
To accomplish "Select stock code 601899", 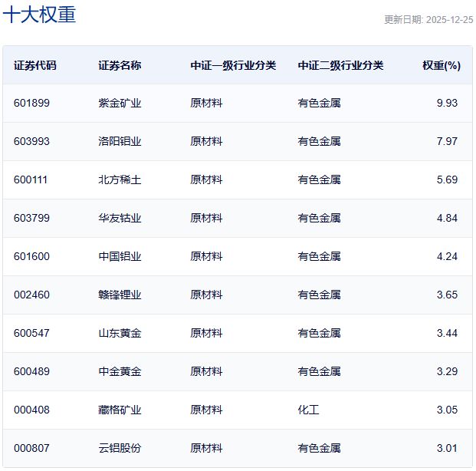I will (31, 103).
